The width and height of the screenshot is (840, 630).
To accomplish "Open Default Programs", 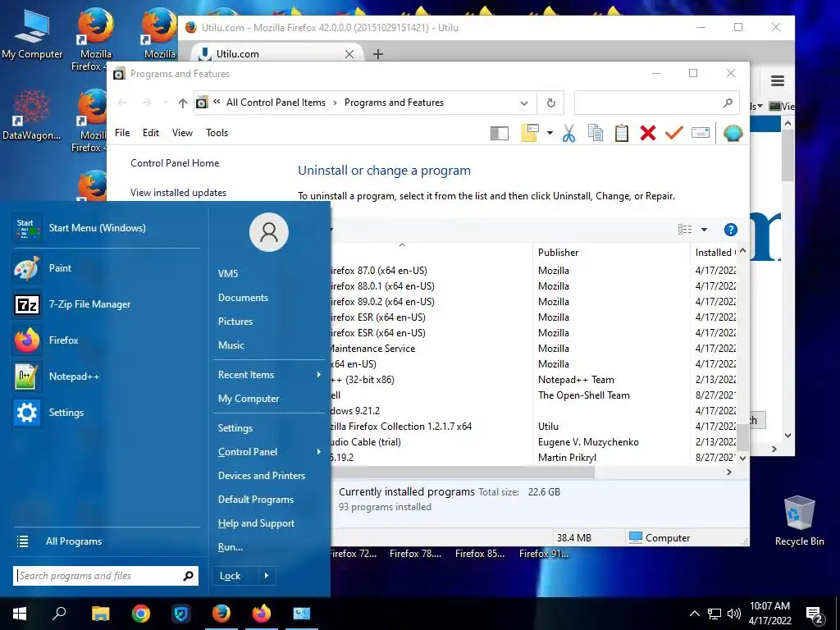I will pos(269,500).
